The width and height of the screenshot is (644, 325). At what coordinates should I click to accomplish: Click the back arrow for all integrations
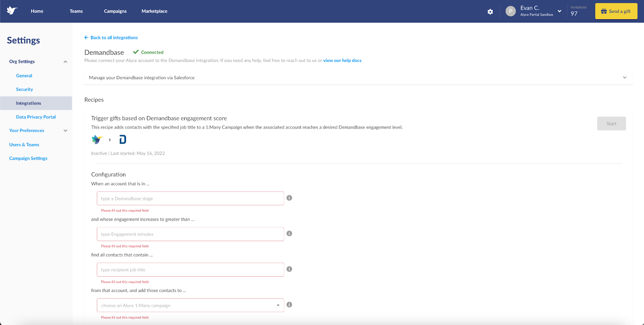pyautogui.click(x=86, y=37)
